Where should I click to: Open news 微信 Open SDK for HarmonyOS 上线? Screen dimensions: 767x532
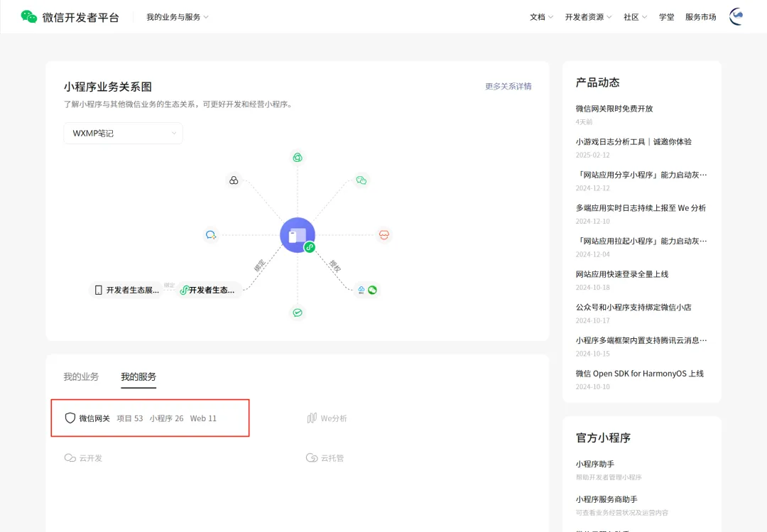[x=640, y=374]
